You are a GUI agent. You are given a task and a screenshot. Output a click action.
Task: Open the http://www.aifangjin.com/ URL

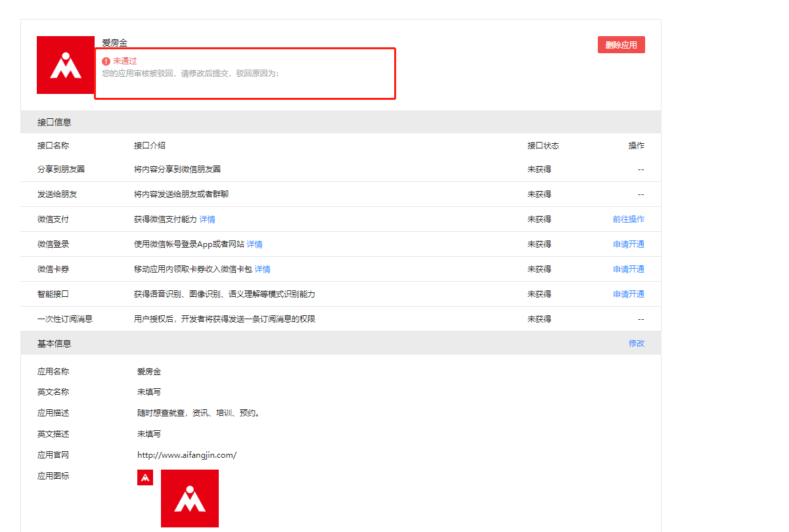click(187, 455)
